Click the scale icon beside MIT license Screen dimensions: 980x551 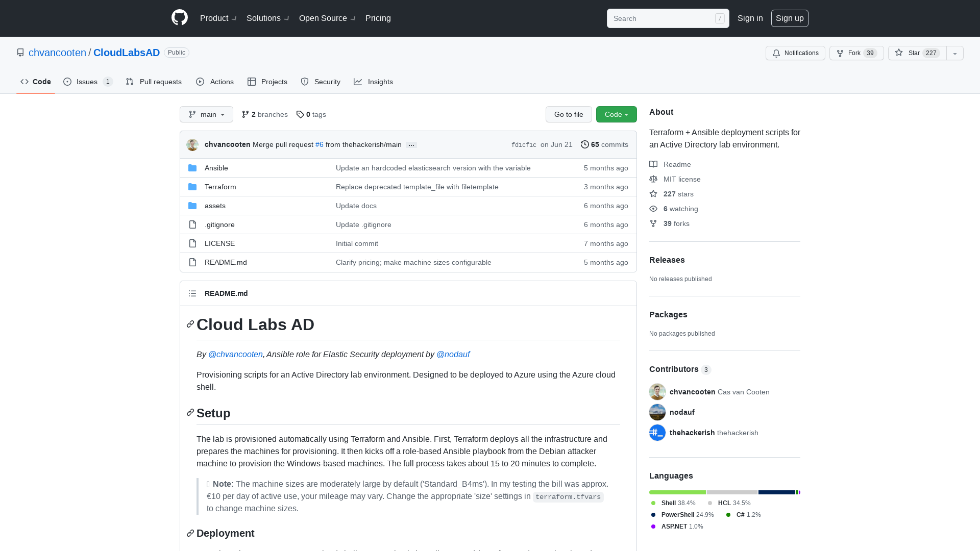653,179
